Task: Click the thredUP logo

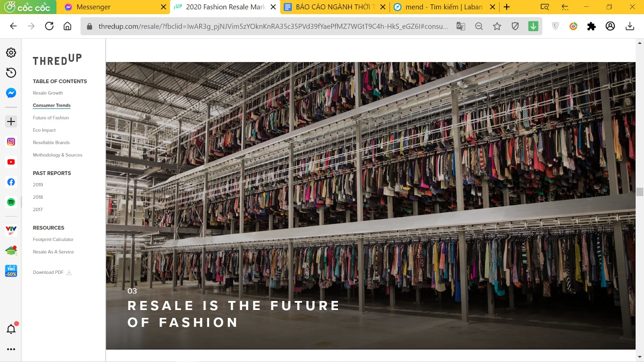Action: point(57,60)
